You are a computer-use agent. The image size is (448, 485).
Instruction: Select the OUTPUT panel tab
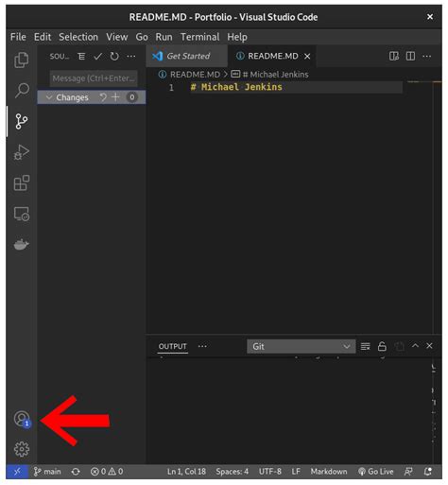pos(172,346)
